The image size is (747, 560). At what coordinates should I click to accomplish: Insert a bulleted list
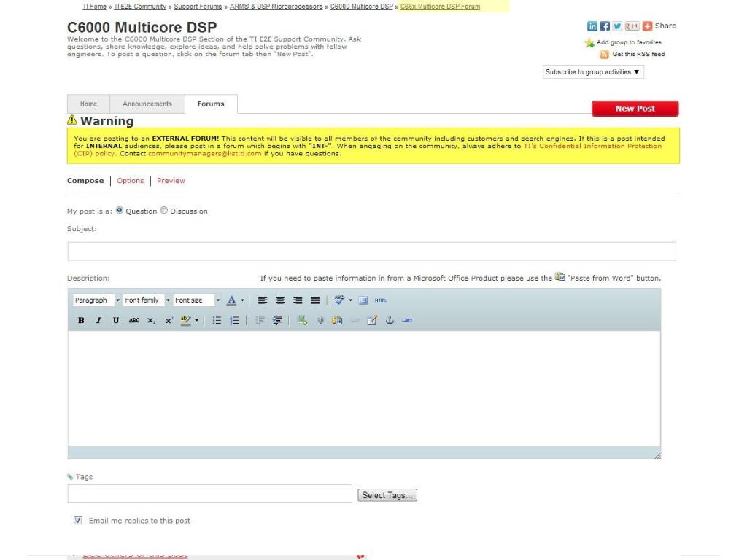[x=217, y=321]
